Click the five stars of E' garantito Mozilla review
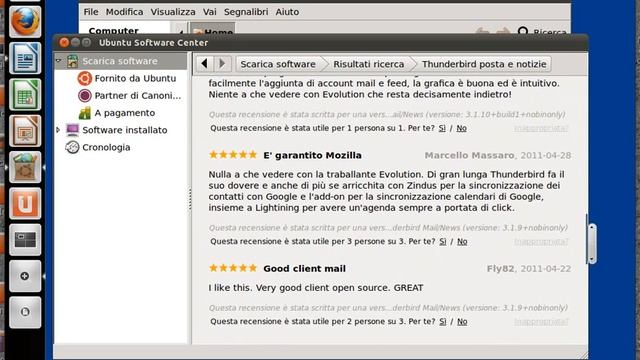Screen dimensions: 640x360 pyautogui.click(x=233, y=155)
